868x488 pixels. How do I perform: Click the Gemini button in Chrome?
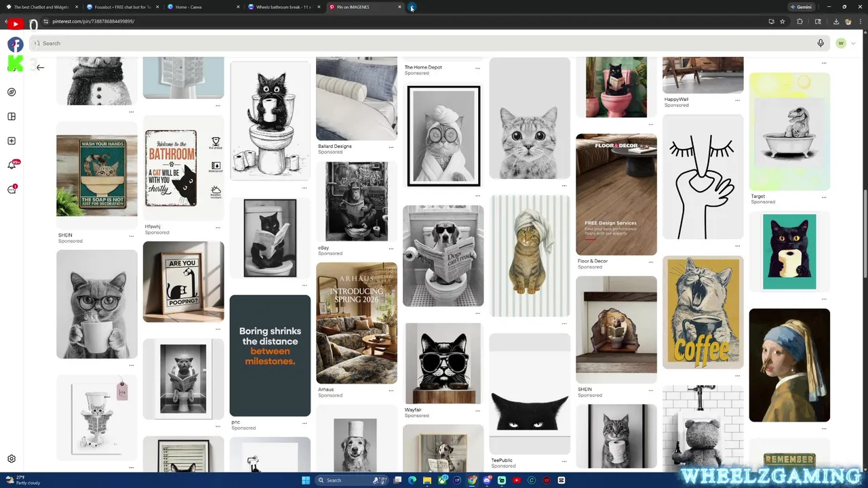pyautogui.click(x=800, y=7)
